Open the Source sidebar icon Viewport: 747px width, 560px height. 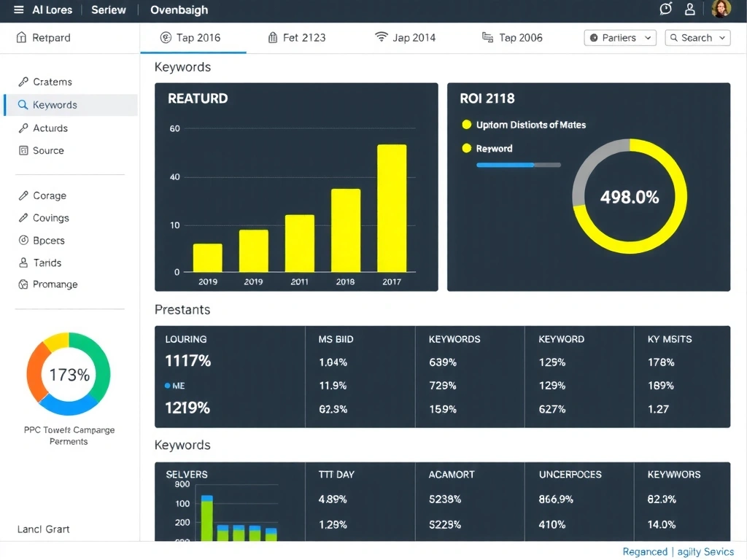coord(23,150)
